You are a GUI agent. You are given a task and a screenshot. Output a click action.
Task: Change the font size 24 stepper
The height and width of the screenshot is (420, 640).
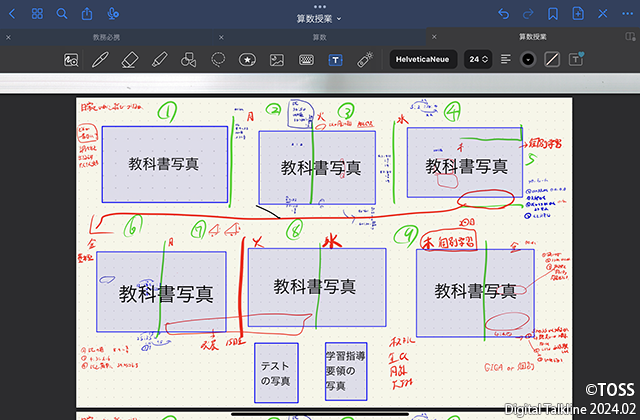(479, 60)
